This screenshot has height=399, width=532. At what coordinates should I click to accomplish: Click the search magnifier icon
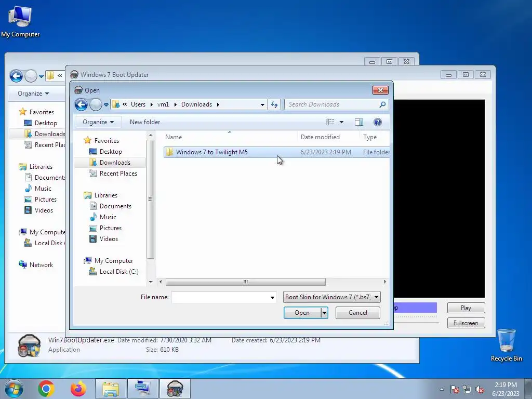(382, 104)
